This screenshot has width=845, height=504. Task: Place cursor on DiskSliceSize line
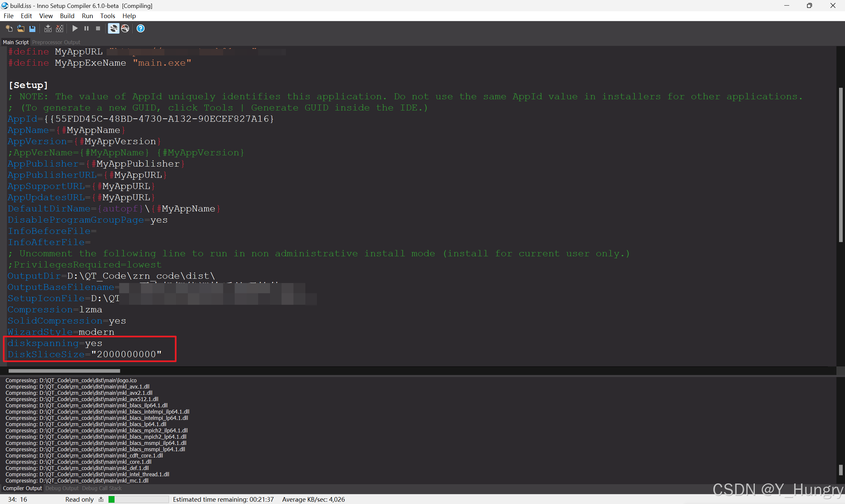tap(126, 354)
